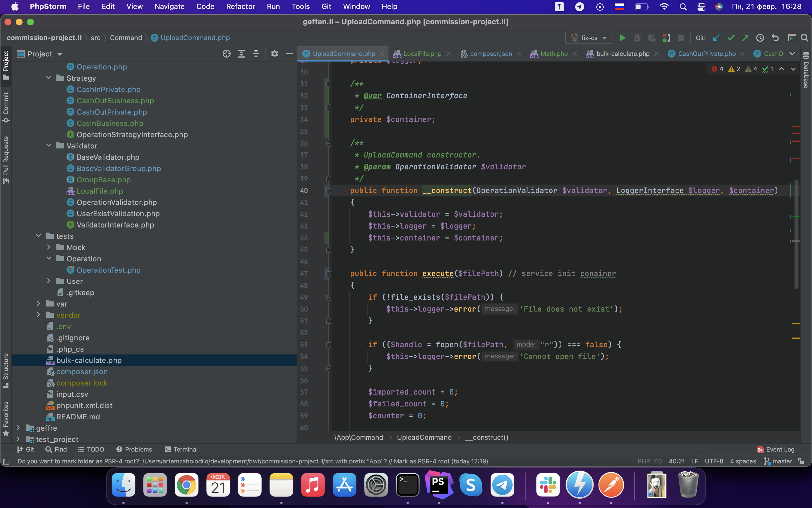Expand the Mock folder

[49, 247]
